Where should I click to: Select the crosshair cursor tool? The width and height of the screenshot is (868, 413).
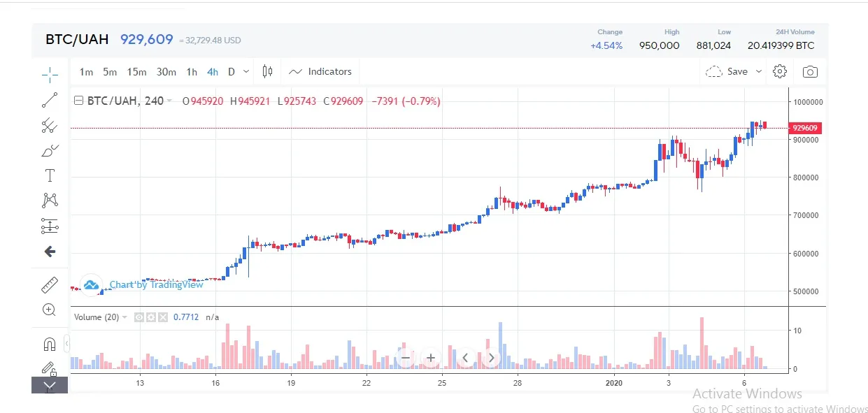click(50, 73)
